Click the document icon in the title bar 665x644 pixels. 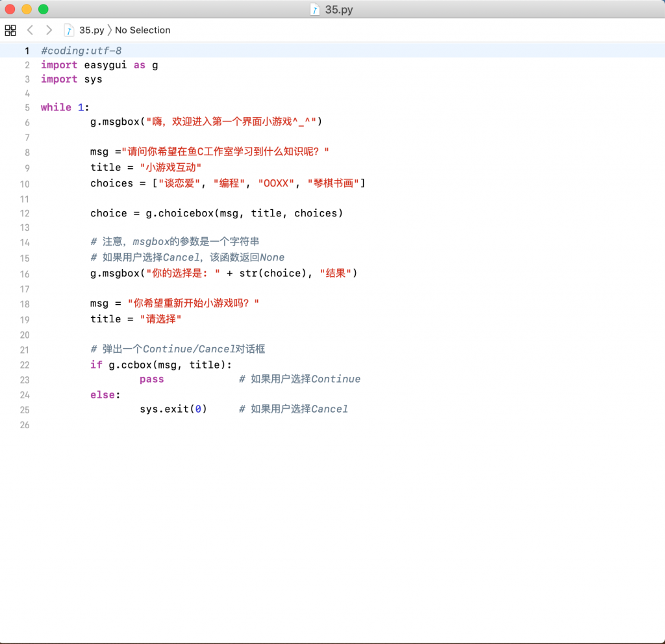point(315,10)
